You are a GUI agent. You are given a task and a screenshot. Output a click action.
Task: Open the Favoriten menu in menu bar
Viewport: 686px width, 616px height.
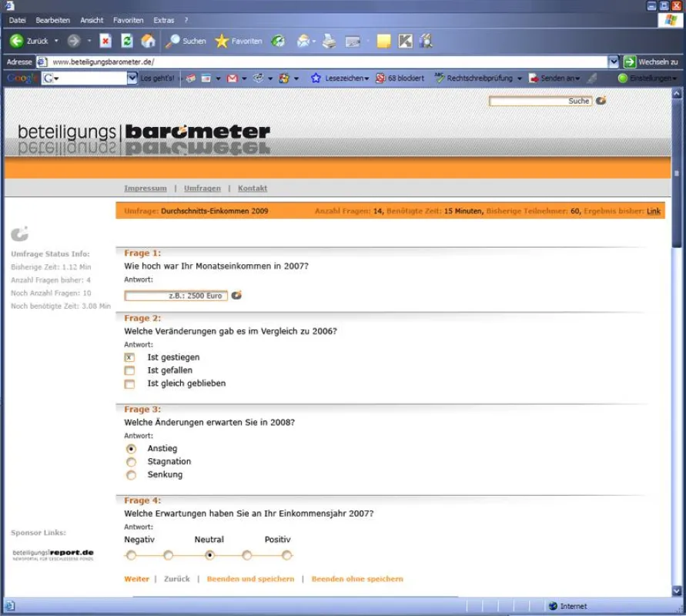pos(128,20)
